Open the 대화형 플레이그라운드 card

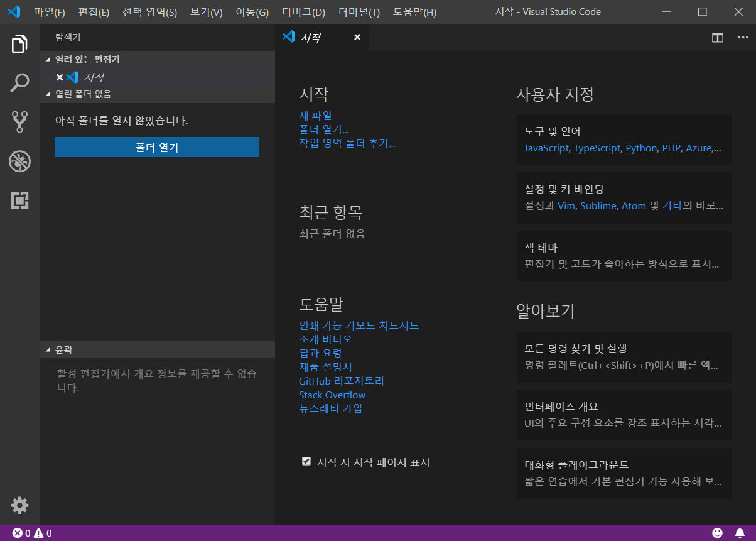(x=624, y=473)
